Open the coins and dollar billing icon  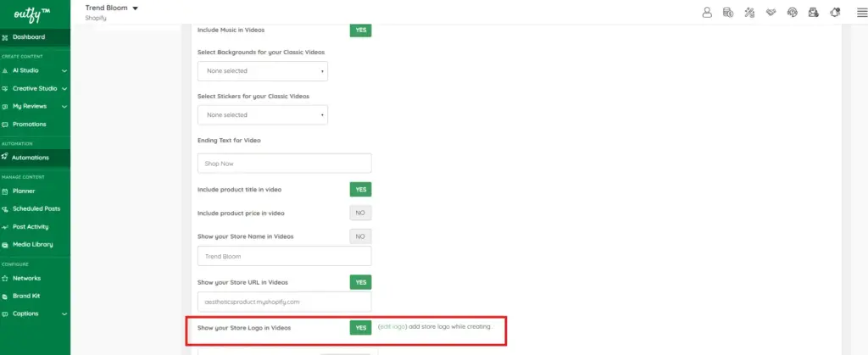(728, 12)
